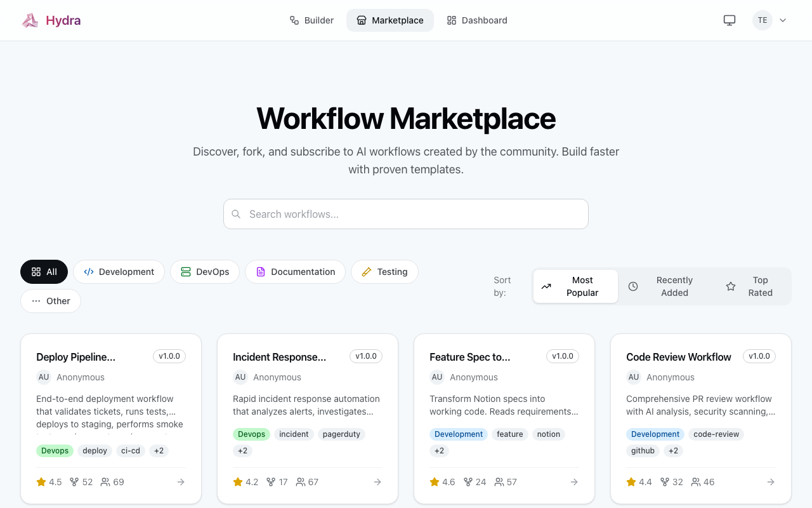Click the Search workflows input field
This screenshot has width=812, height=508.
pos(406,214)
